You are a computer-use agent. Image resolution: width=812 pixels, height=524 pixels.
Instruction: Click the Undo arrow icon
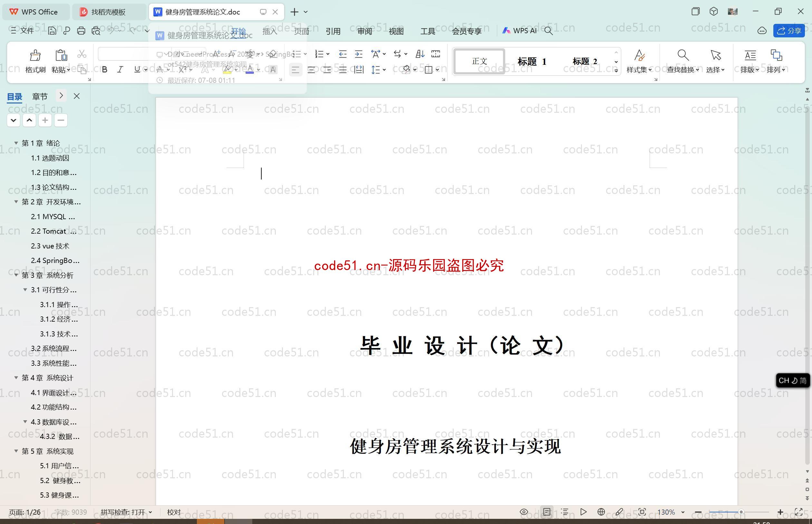pyautogui.click(x=111, y=31)
